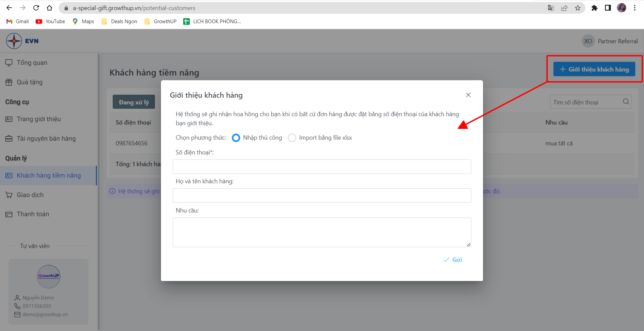
Task: Click the share page icon in address bar
Action: (564, 8)
